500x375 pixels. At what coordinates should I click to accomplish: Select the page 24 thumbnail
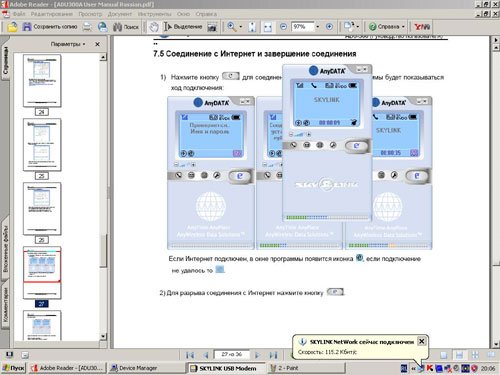point(42,81)
